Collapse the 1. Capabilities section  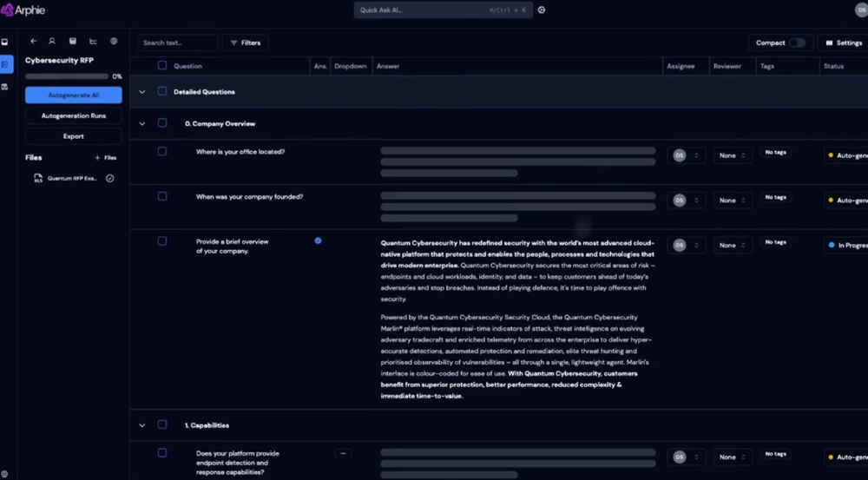(142, 425)
